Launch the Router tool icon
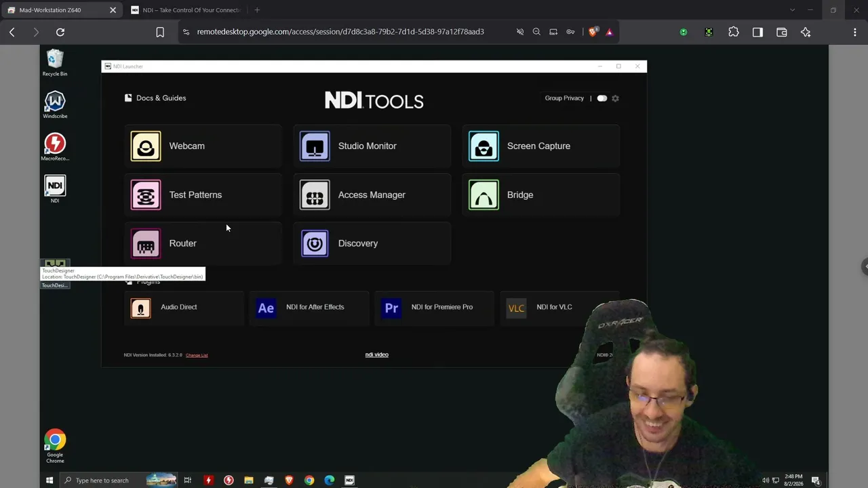 (x=146, y=243)
